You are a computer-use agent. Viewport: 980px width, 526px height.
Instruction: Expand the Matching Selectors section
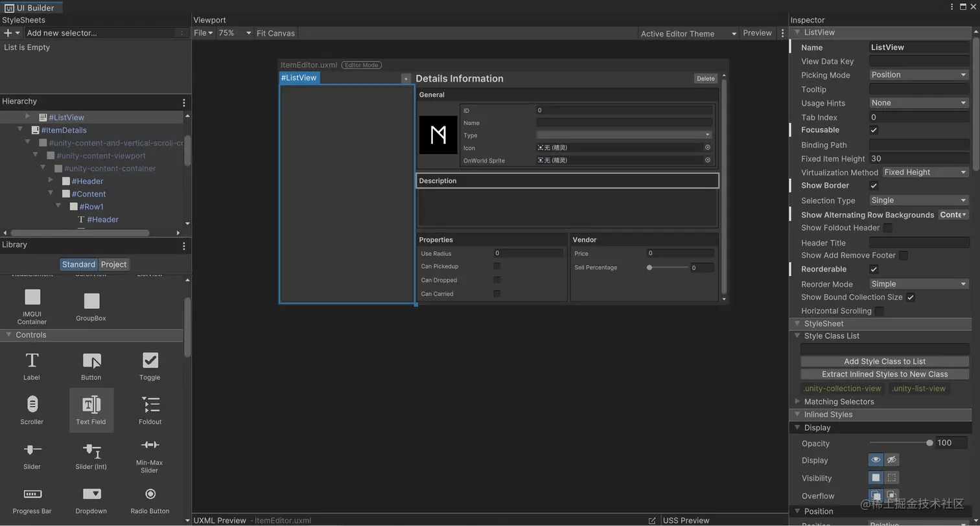[797, 402]
